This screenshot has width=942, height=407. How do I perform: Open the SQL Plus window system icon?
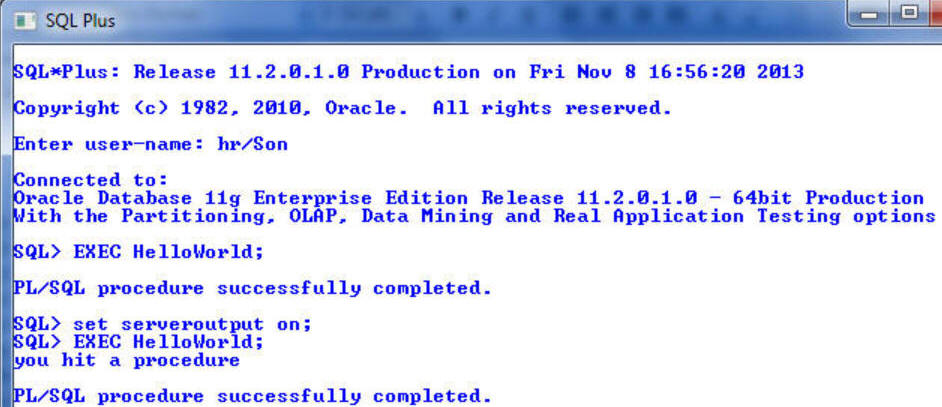point(26,21)
